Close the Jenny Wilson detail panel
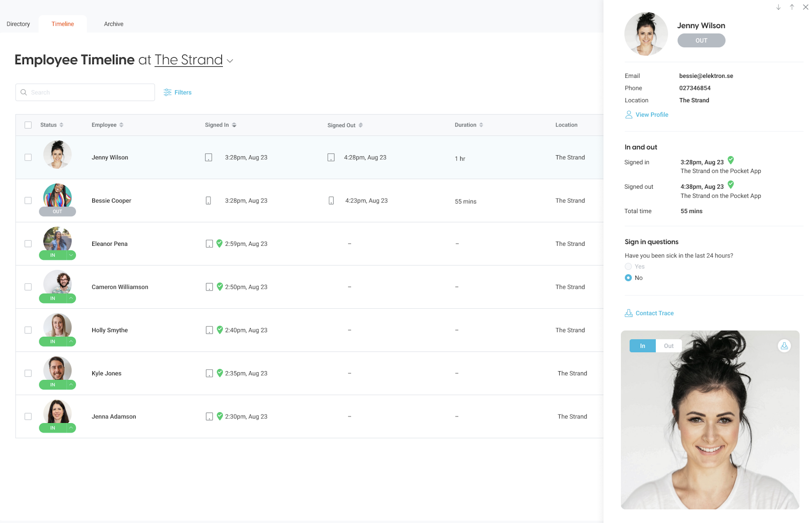This screenshot has height=523, width=812. [x=805, y=7]
